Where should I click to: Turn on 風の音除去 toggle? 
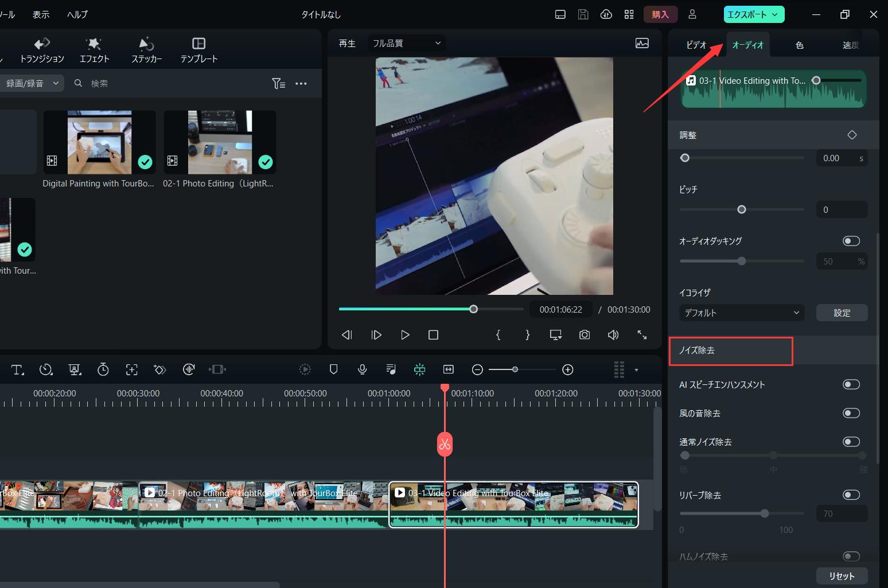pos(851,413)
